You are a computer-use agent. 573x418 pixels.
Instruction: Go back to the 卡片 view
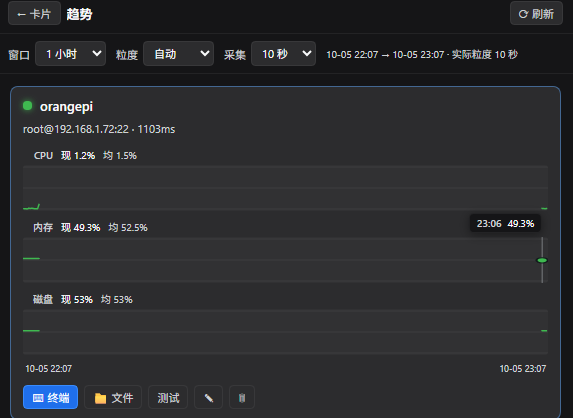(34, 14)
